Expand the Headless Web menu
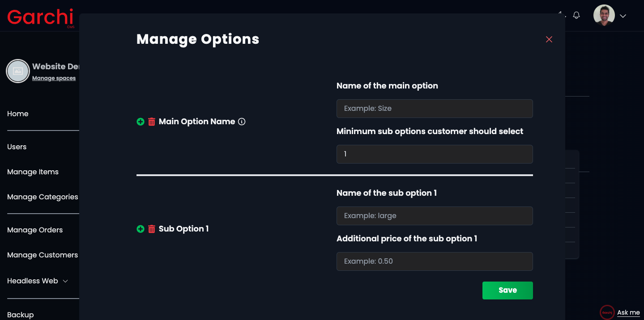Image resolution: width=644 pixels, height=320 pixels. (x=38, y=281)
